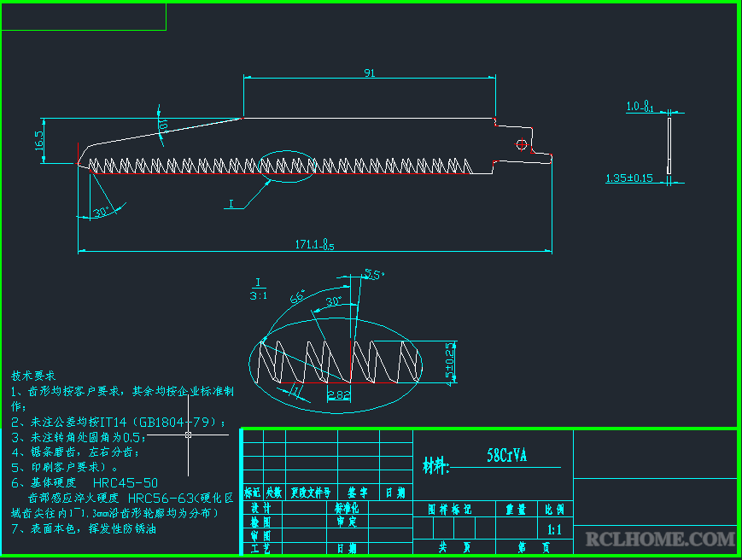Viewport: 742px width, 560px height.
Task: Click the 处数 title block cell
Action: pyautogui.click(x=274, y=493)
